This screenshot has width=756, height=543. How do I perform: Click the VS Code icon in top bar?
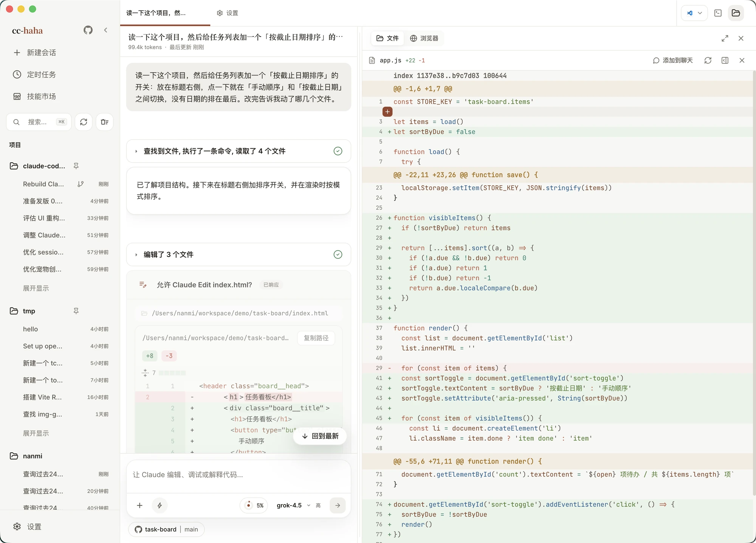coord(690,13)
